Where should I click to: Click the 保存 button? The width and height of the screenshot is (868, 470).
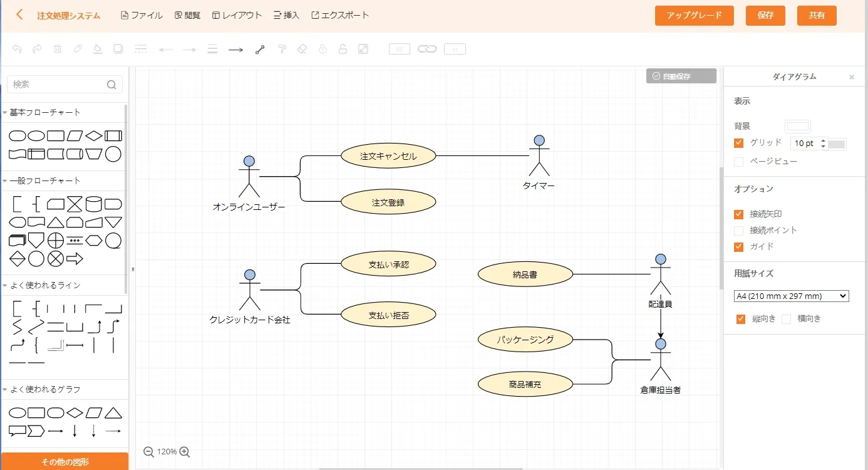coord(765,16)
